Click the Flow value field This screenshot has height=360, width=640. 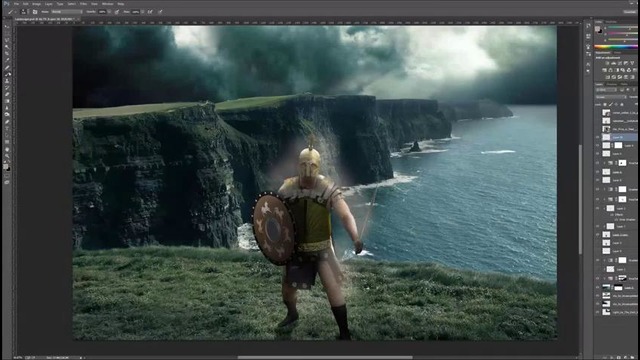(x=136, y=12)
